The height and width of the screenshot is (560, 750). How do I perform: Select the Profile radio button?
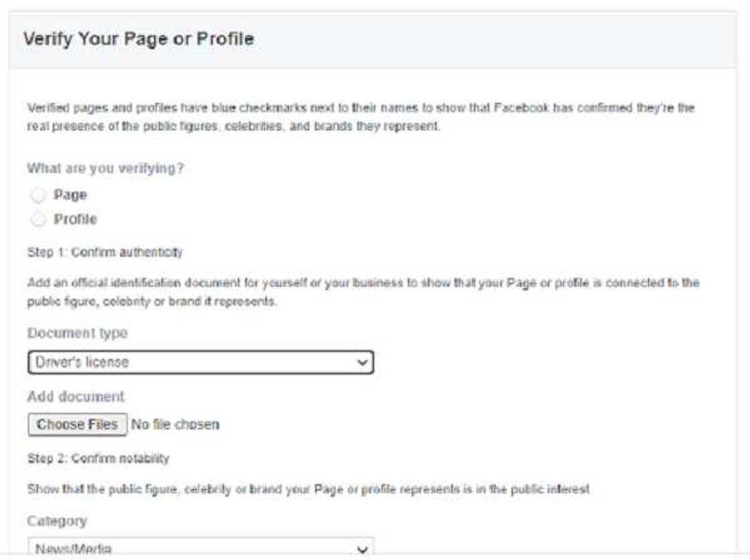[39, 219]
